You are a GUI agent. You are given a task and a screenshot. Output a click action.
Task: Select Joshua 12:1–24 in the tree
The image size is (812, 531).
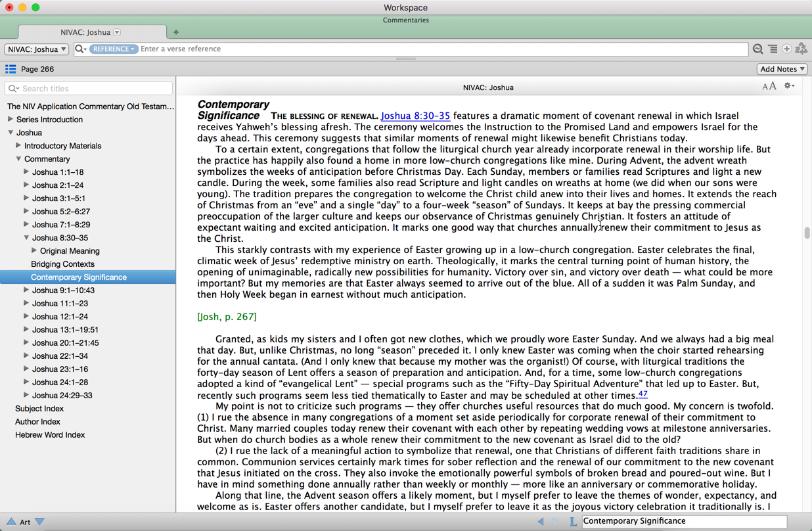[x=60, y=317]
